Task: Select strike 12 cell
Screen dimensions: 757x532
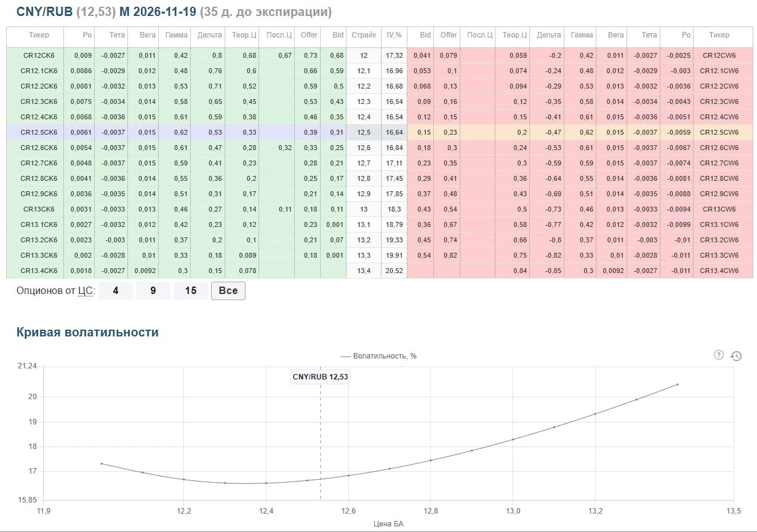Action: tap(364, 55)
